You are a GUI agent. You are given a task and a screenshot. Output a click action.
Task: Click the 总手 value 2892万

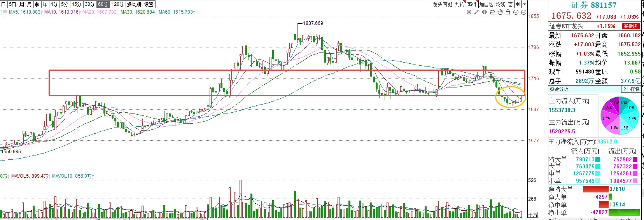[x=584, y=81]
